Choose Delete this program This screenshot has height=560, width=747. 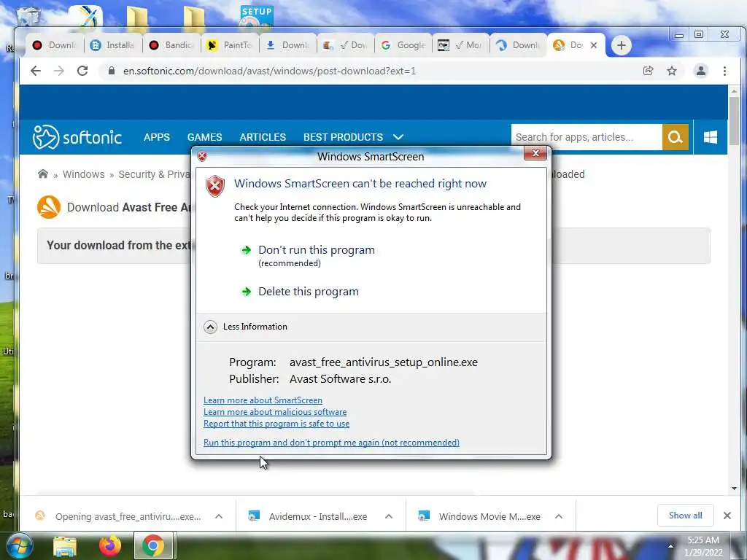pyautogui.click(x=309, y=292)
